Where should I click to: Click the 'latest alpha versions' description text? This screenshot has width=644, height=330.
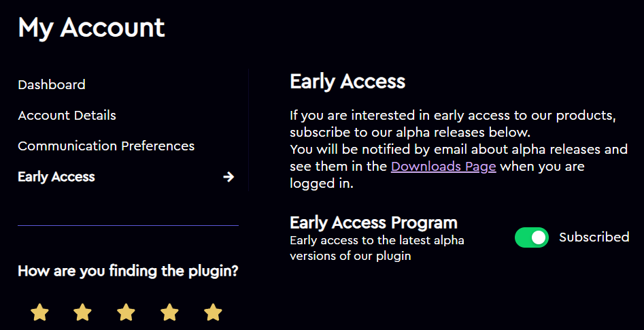click(x=377, y=248)
